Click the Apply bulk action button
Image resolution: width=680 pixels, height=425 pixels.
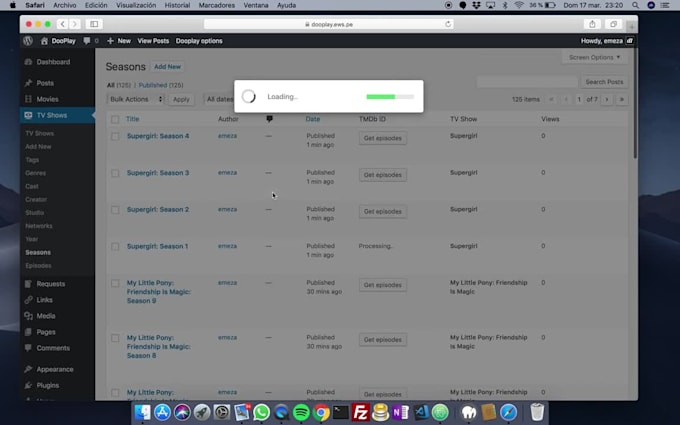pyautogui.click(x=181, y=99)
